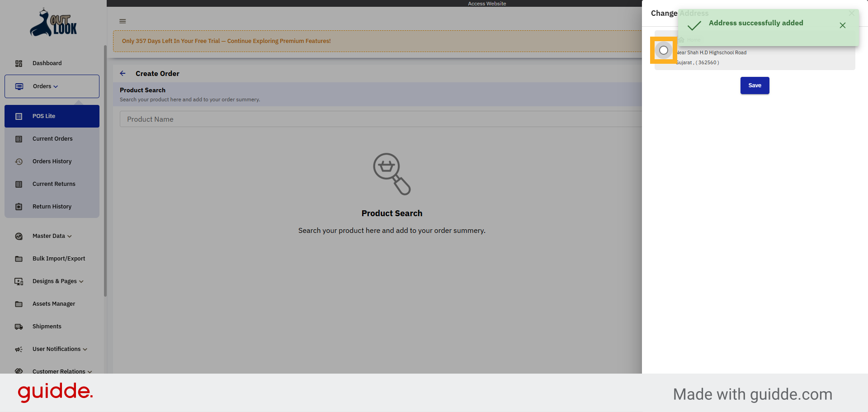
Task: Toggle the hamburger sidebar menu icon
Action: coord(123,21)
